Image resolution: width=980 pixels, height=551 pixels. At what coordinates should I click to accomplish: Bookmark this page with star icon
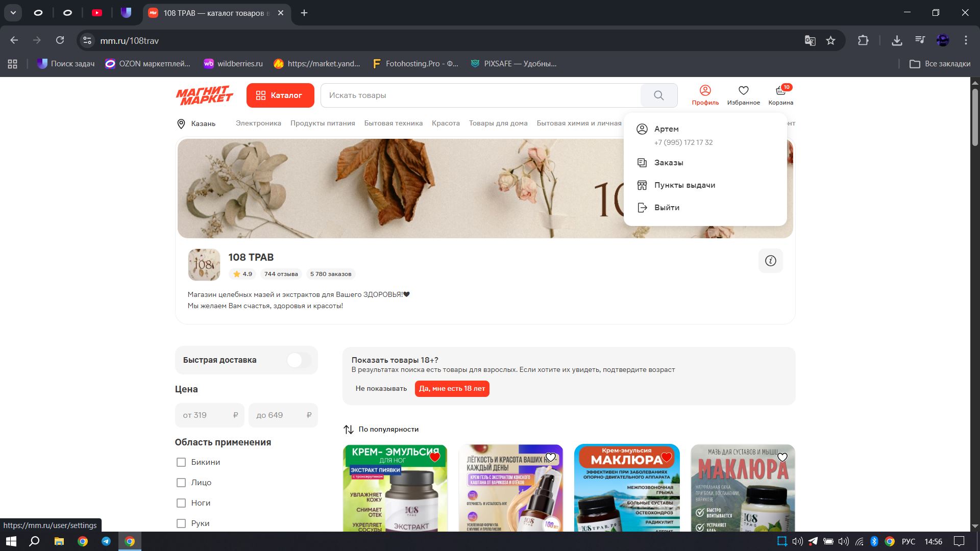(x=830, y=40)
